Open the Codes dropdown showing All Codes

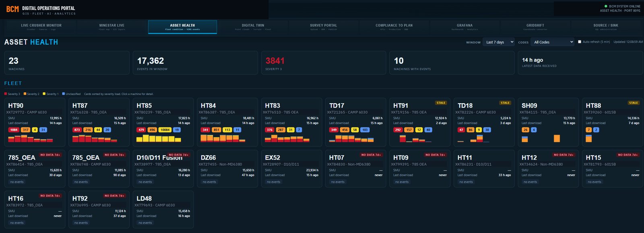click(553, 42)
